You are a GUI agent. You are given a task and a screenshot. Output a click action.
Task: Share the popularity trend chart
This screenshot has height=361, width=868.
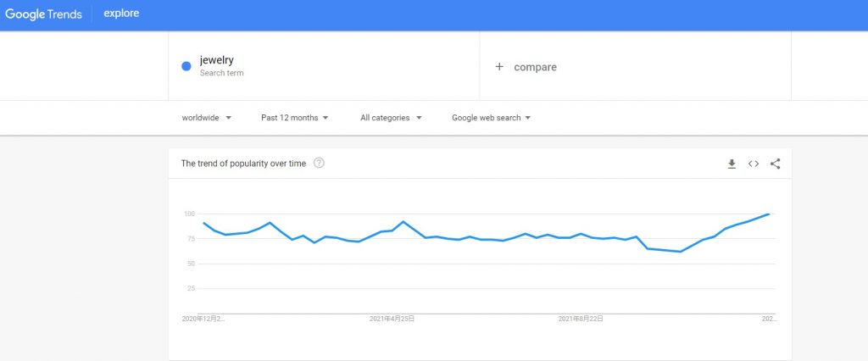click(x=775, y=164)
